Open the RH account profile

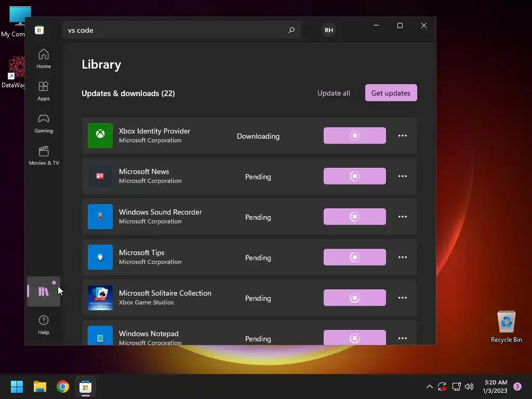point(329,30)
